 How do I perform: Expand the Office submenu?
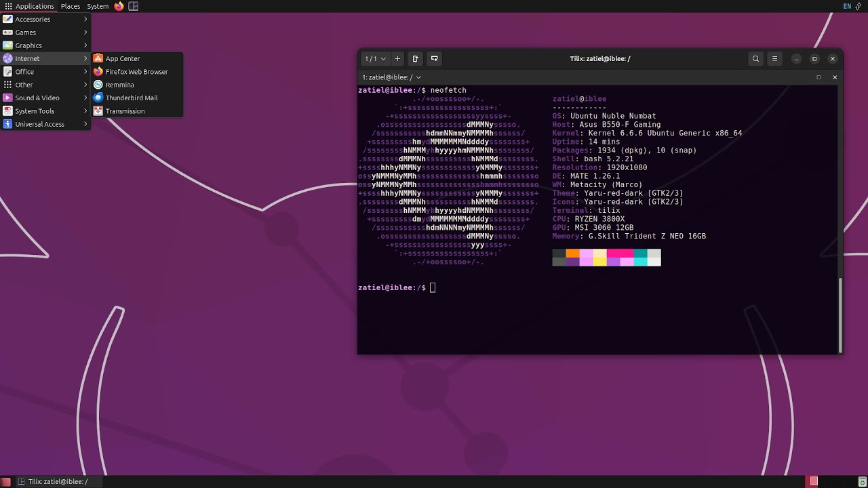click(x=45, y=72)
